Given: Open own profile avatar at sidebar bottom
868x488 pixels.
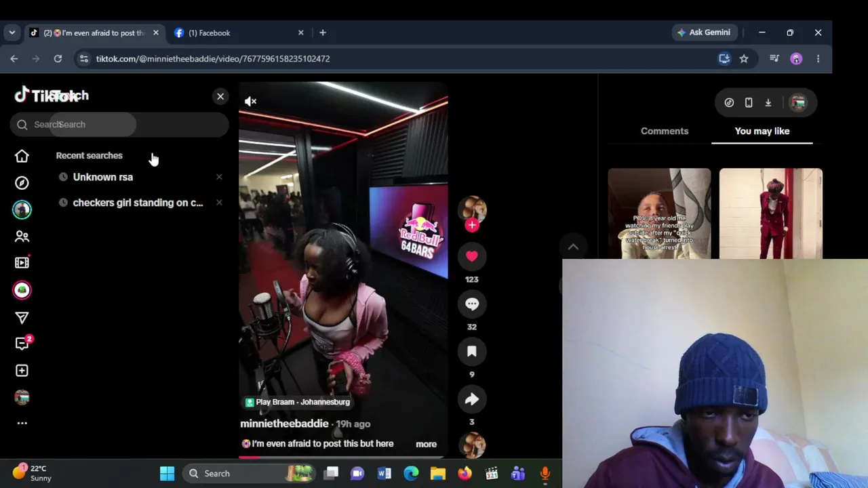Looking at the screenshot, I should (x=22, y=397).
